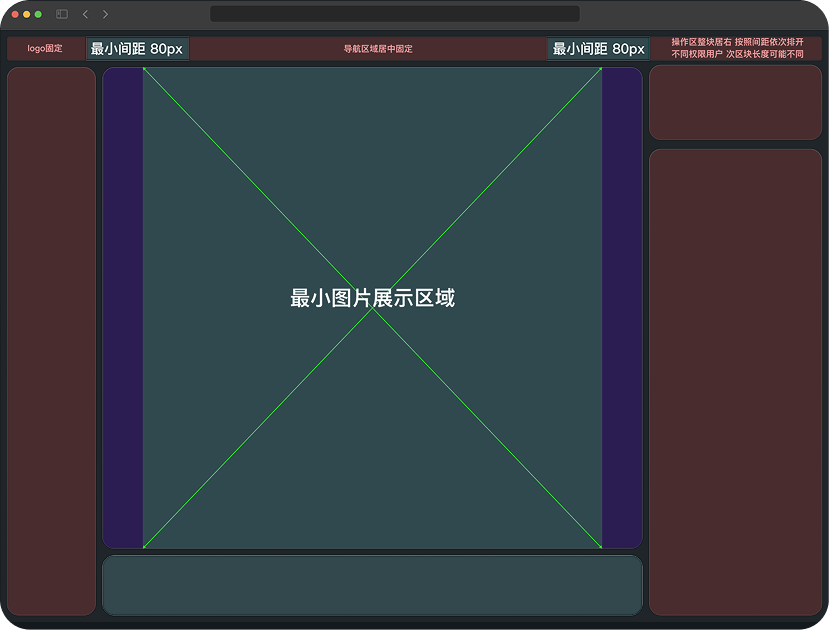Select the "导航区域居中固定" navigation label
Screen dimensions: 829x630
378,49
